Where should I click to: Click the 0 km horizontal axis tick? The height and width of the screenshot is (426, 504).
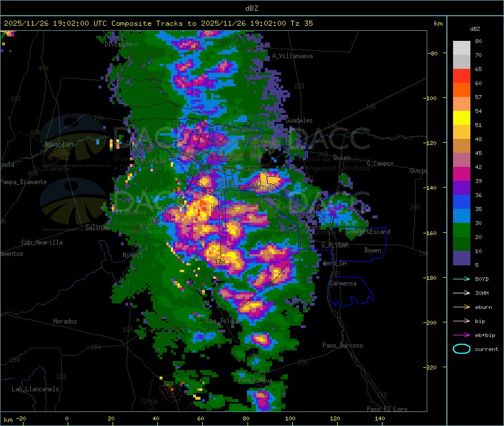pos(67,419)
